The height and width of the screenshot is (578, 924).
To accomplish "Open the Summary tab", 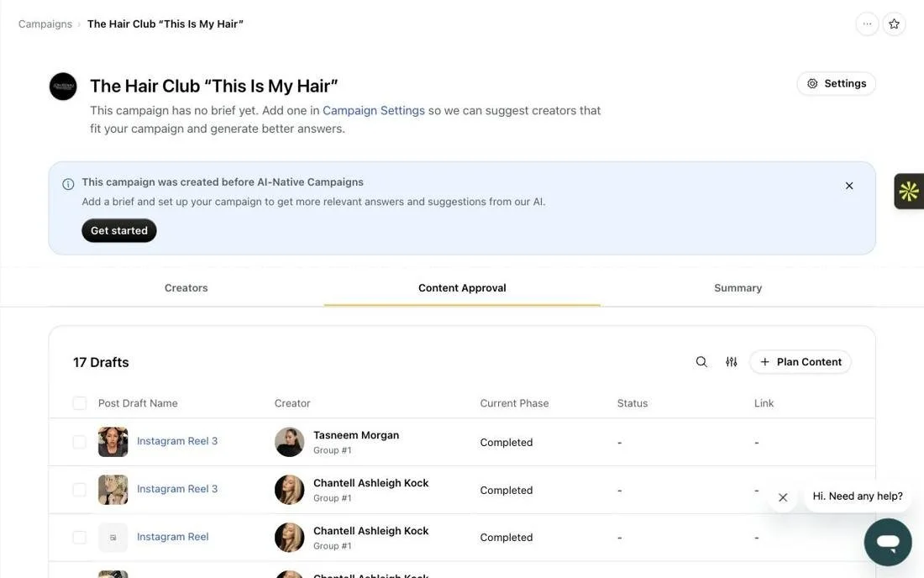I will click(738, 288).
